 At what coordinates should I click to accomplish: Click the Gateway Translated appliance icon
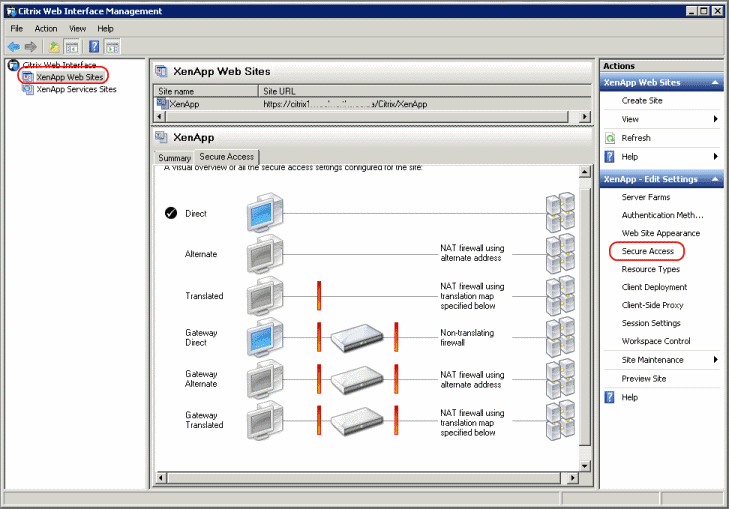pyautogui.click(x=357, y=421)
